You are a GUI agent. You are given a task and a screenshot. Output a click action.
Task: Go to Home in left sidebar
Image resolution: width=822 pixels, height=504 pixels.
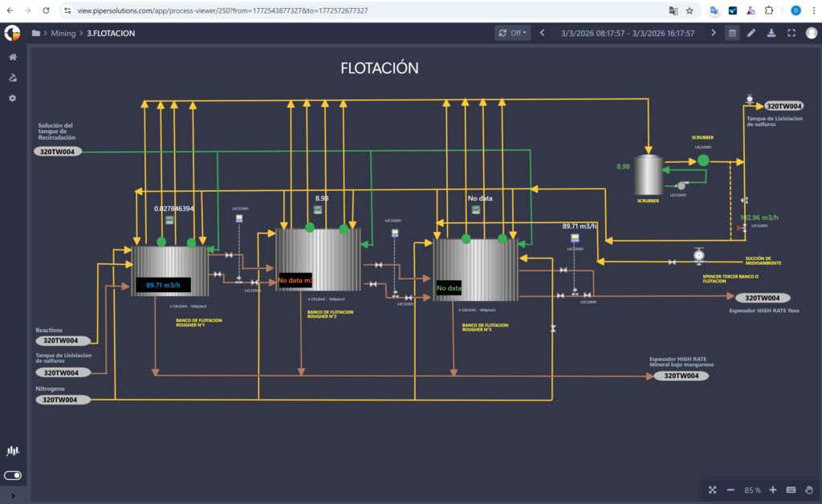[x=13, y=57]
